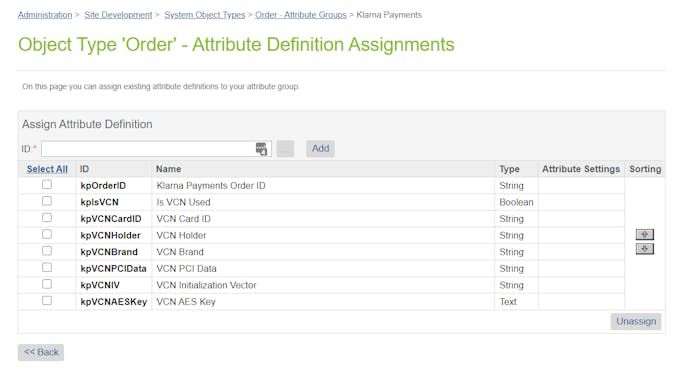The image size is (680, 372).
Task: Move selected attribute up in sorting
Action: (644, 235)
